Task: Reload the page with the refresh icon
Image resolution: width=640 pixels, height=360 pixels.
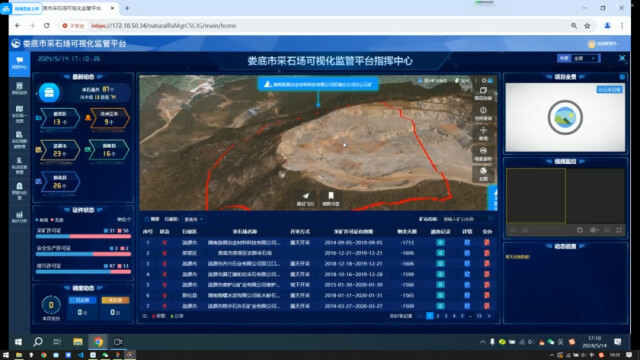Action: 47,26
